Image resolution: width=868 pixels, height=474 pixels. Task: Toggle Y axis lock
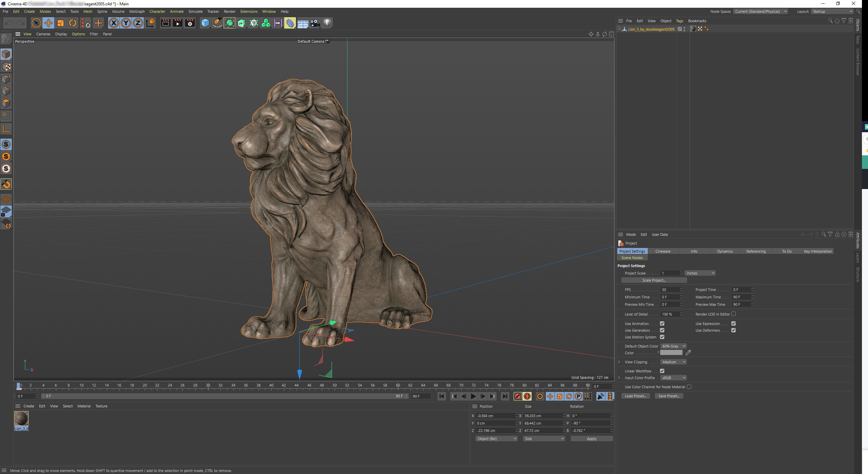126,23
